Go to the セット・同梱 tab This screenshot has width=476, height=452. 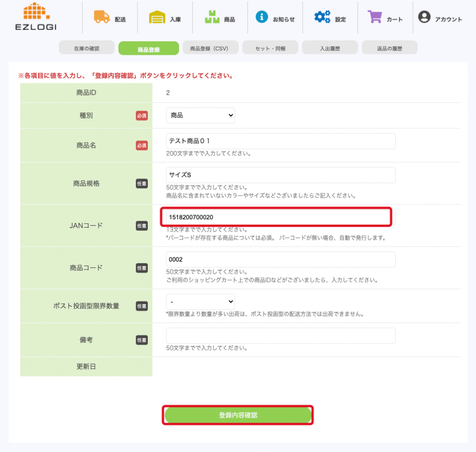pyautogui.click(x=270, y=48)
